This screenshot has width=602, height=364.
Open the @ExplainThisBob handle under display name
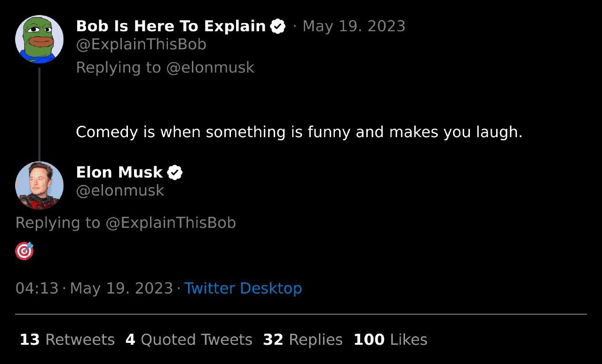tap(141, 45)
